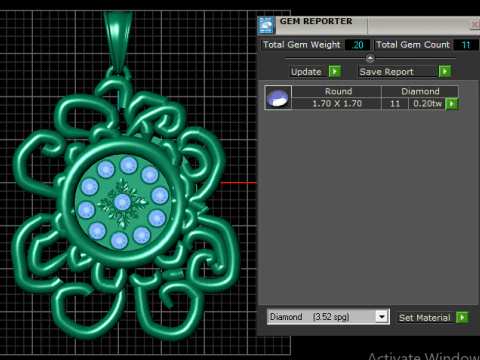Click the Total Gem Count label
The height and width of the screenshot is (360, 480).
click(x=413, y=45)
